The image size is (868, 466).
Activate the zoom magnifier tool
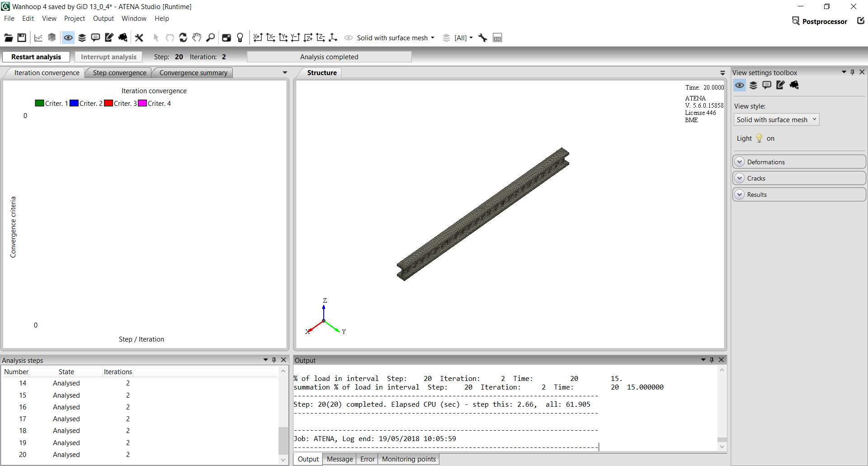[x=210, y=38]
